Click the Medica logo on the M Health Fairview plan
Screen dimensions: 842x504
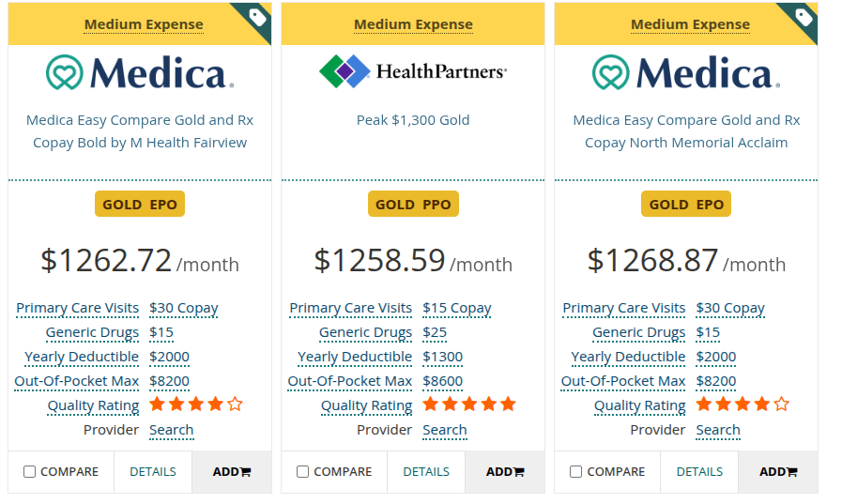coord(140,72)
